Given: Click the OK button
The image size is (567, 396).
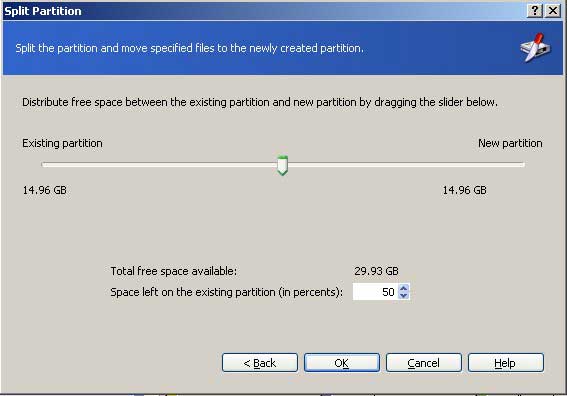Looking at the screenshot, I should click(342, 362).
